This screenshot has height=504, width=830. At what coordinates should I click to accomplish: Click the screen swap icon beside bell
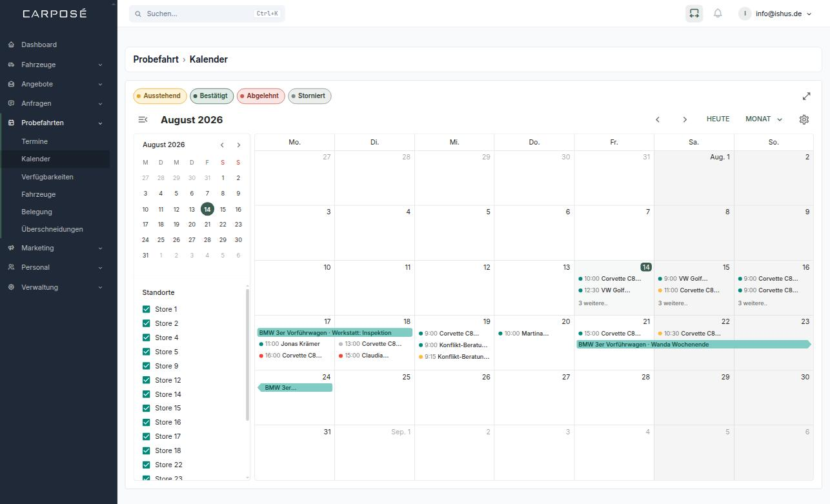click(694, 13)
